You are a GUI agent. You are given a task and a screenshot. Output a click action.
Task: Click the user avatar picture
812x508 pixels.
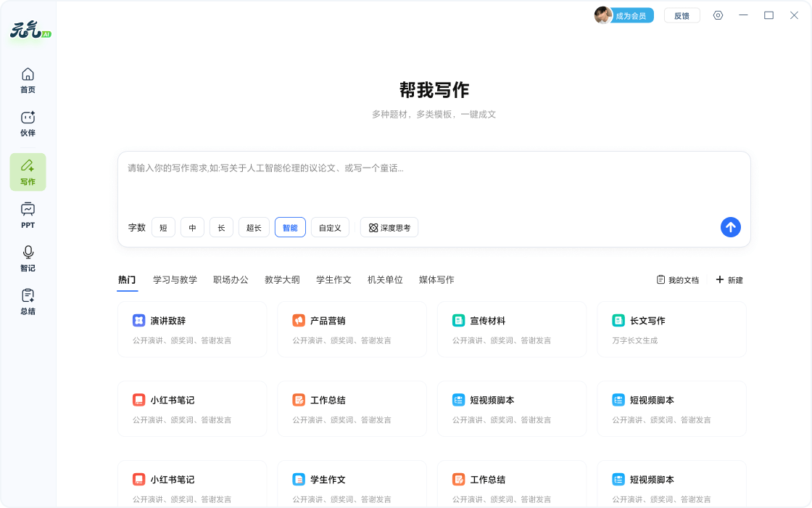(602, 15)
